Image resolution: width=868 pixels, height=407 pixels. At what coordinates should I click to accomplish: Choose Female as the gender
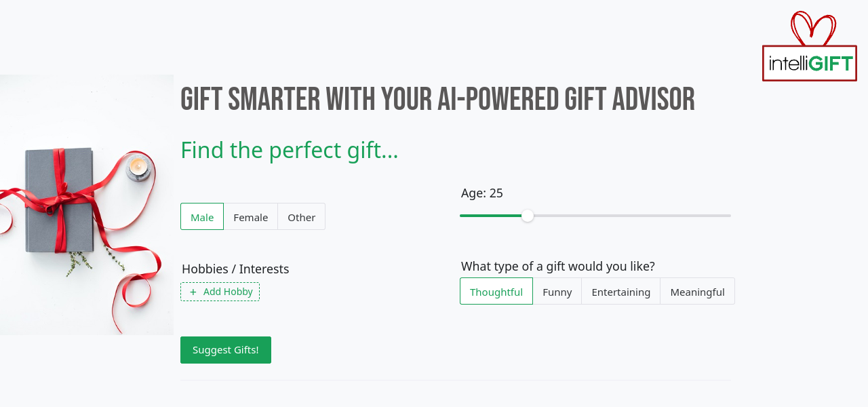[251, 217]
